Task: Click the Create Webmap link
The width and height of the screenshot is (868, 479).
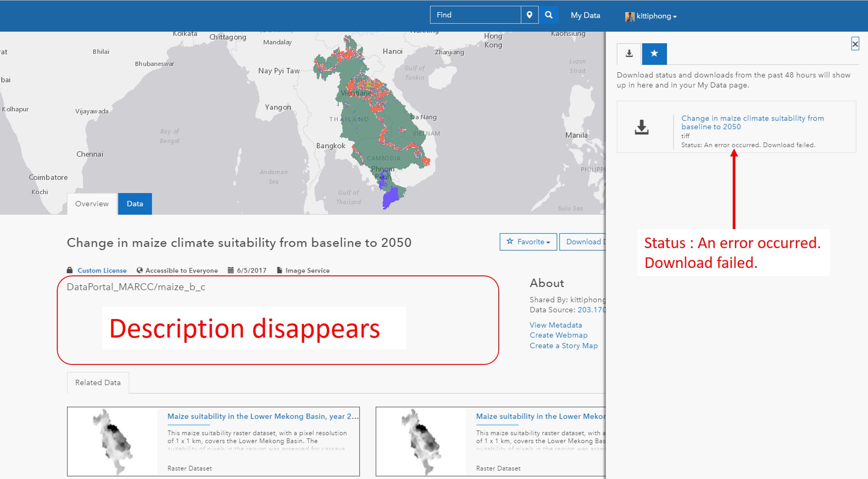Action: (x=558, y=335)
